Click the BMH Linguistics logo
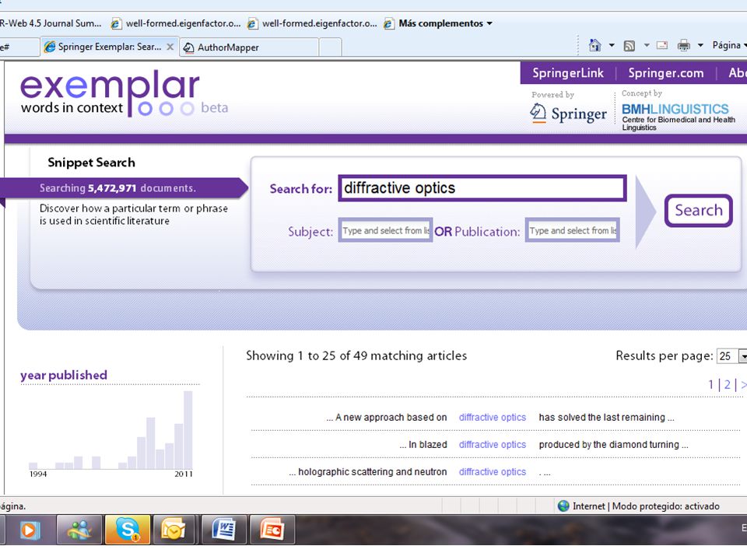Image resolution: width=747 pixels, height=560 pixels. 679,117
